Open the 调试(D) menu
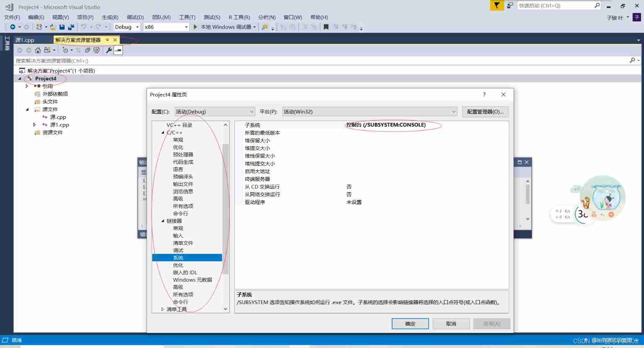Screen dimensions: 644x348 [135, 17]
